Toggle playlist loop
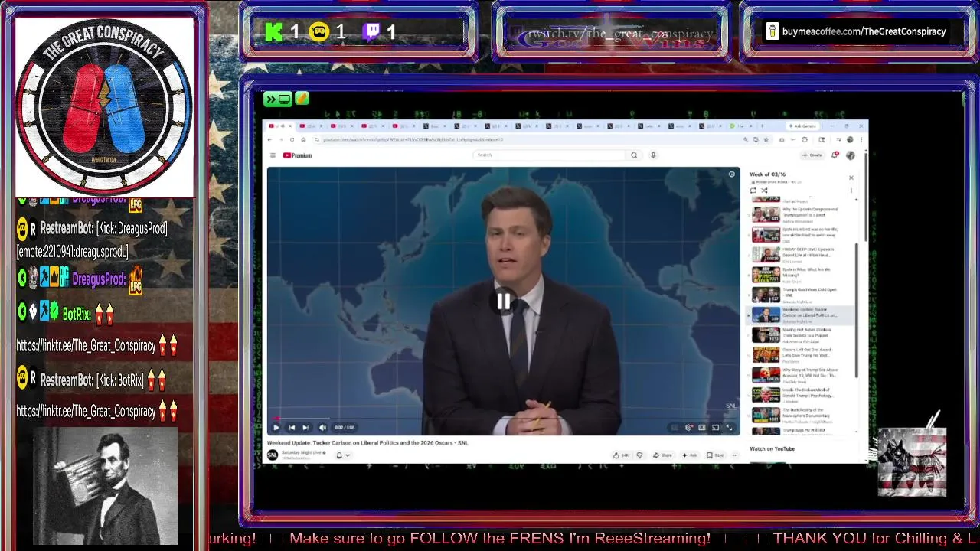 [753, 191]
